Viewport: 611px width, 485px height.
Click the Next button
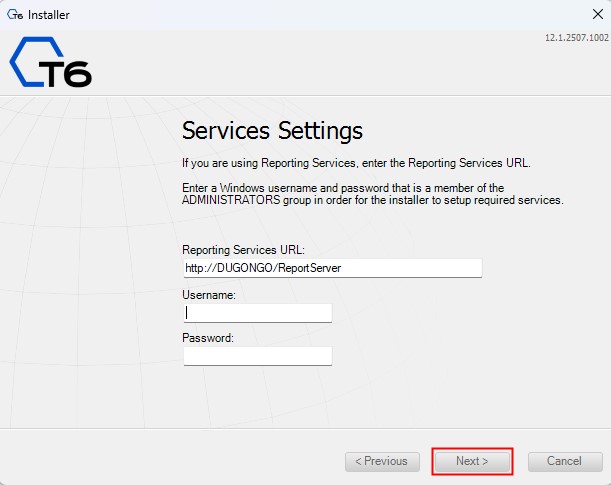[472, 461]
